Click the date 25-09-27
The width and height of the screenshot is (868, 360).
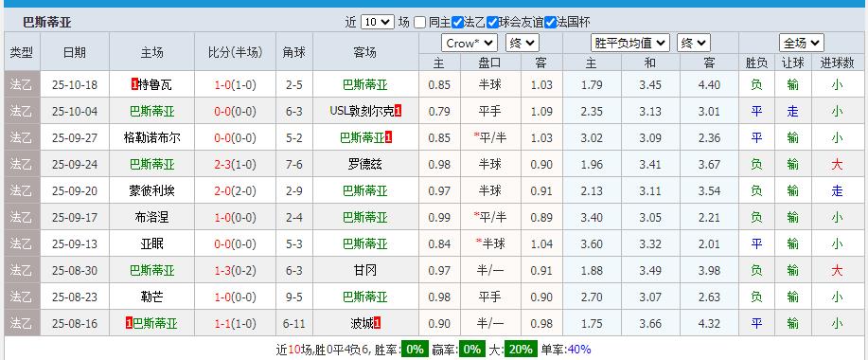[x=75, y=138]
